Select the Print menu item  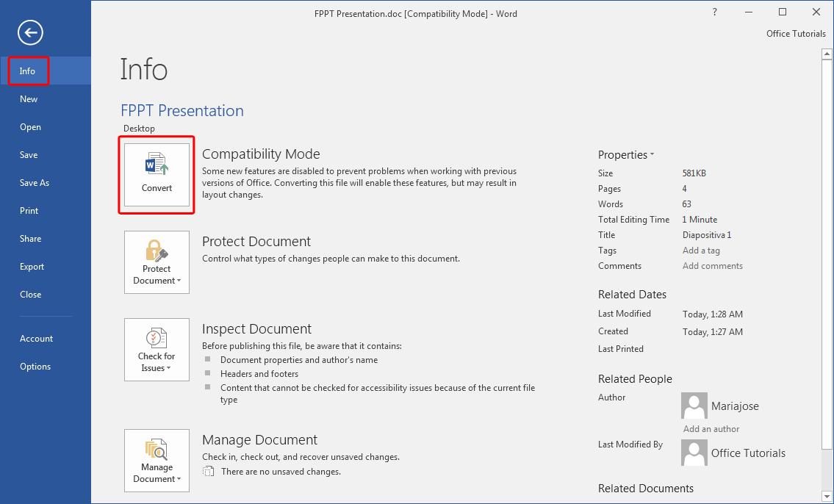(x=29, y=210)
